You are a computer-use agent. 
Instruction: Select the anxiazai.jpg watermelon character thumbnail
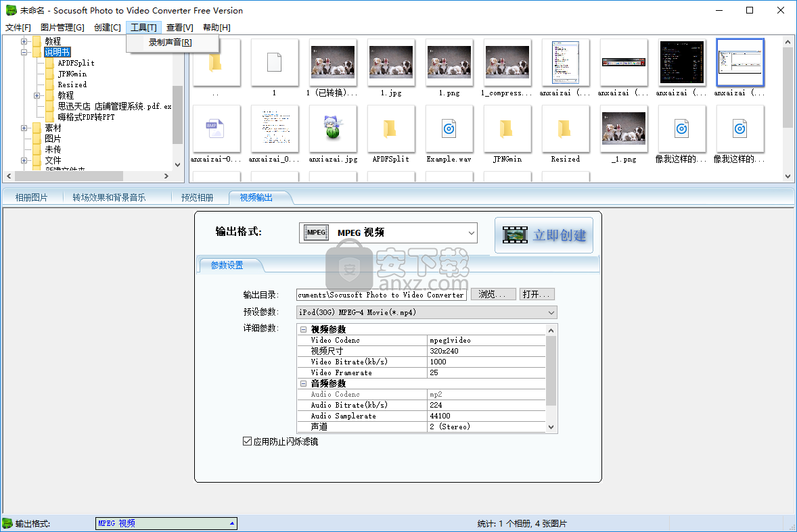click(332, 129)
